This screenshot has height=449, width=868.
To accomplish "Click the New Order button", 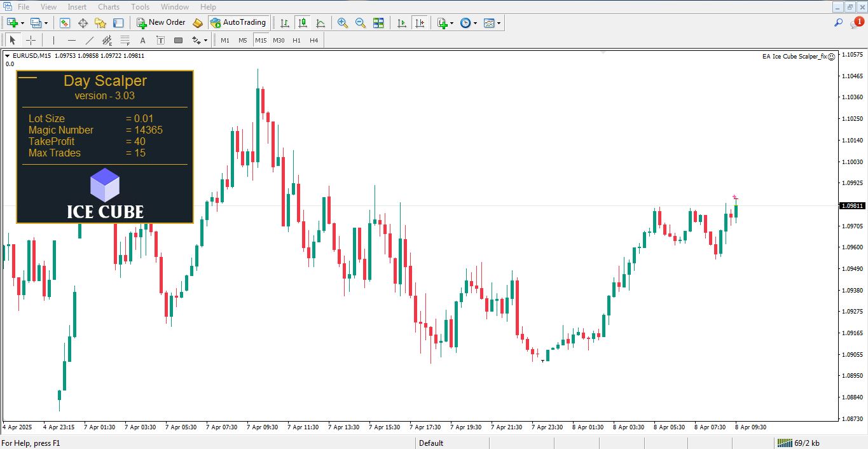I will coord(161,23).
